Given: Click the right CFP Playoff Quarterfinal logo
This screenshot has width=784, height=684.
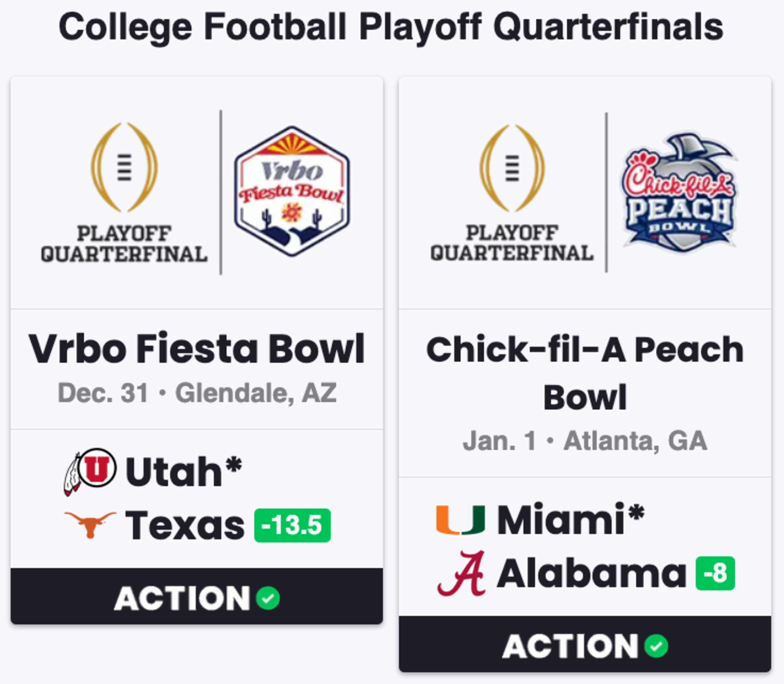Looking at the screenshot, I should click(x=512, y=192).
